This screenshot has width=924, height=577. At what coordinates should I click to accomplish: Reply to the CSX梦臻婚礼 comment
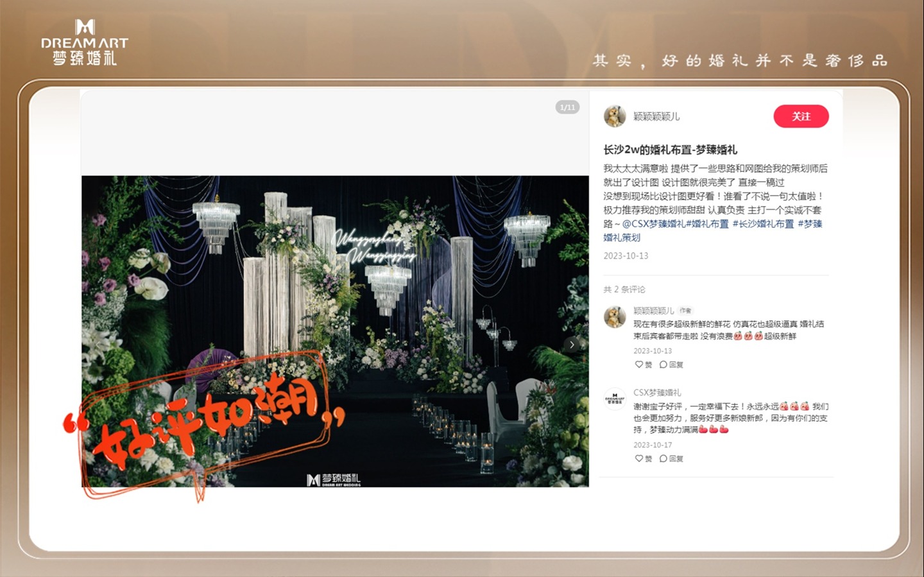(x=671, y=459)
